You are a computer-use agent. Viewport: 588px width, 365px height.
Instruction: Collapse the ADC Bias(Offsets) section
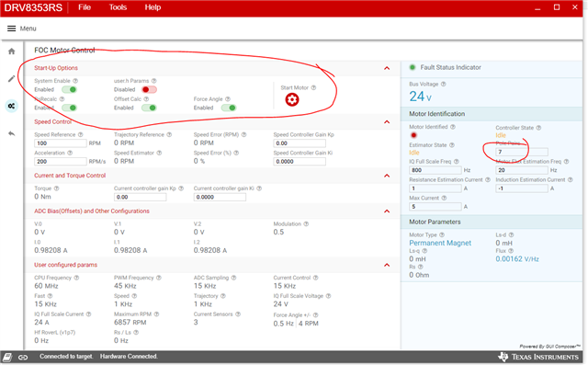coord(387,211)
